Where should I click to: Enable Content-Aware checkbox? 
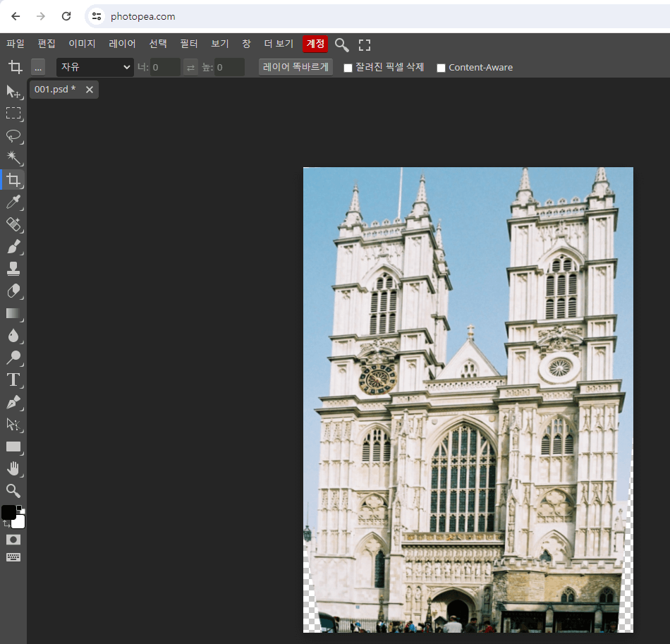click(x=441, y=68)
